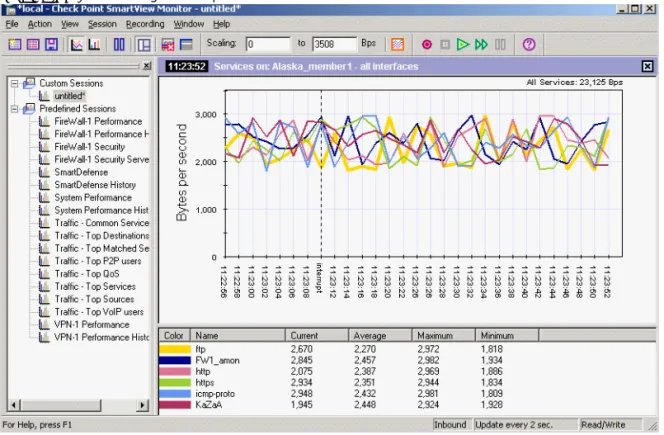Click the second list-style toolbar icon
Viewport: 664px width, 435px height.
click(x=33, y=44)
